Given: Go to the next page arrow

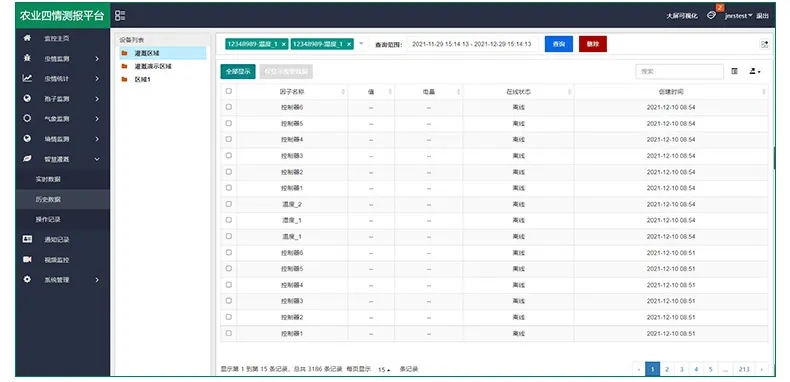Looking at the screenshot, I should [761, 369].
